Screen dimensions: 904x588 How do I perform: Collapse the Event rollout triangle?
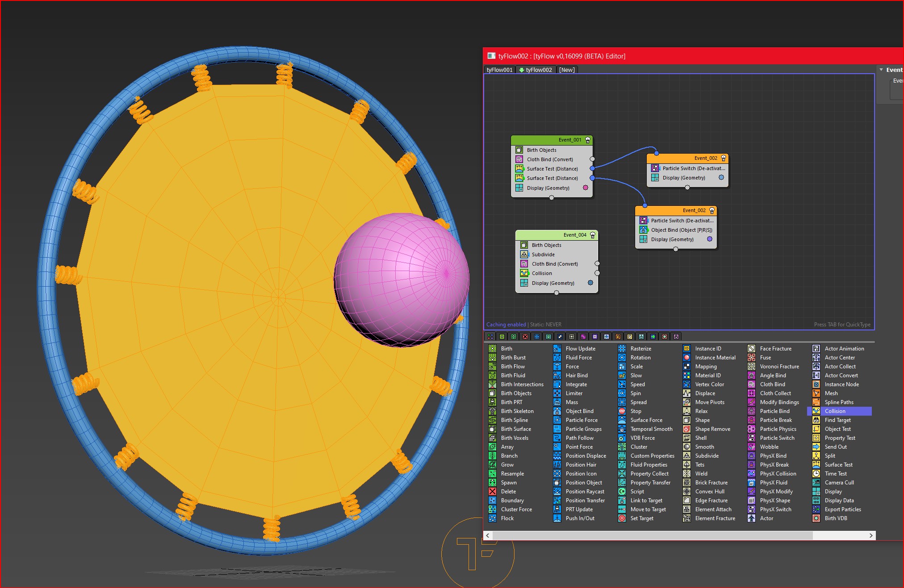(x=881, y=70)
